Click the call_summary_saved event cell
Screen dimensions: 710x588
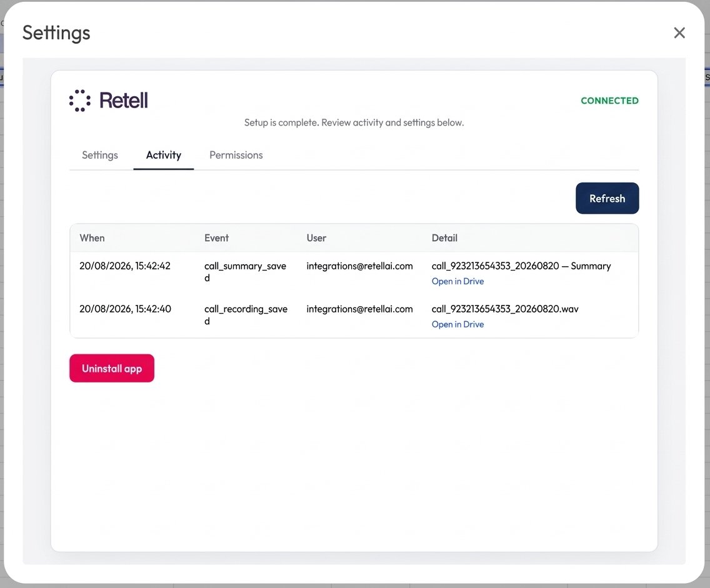point(246,272)
